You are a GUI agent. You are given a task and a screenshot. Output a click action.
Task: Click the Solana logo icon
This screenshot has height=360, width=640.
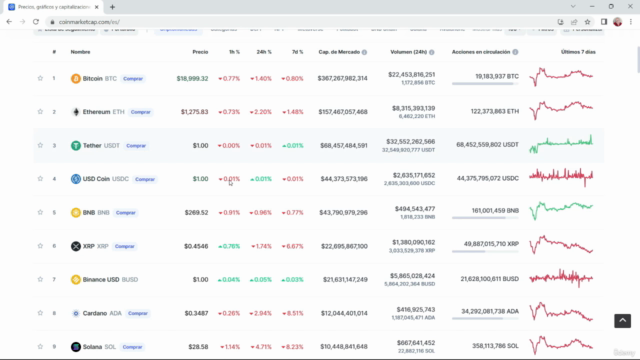click(x=76, y=347)
